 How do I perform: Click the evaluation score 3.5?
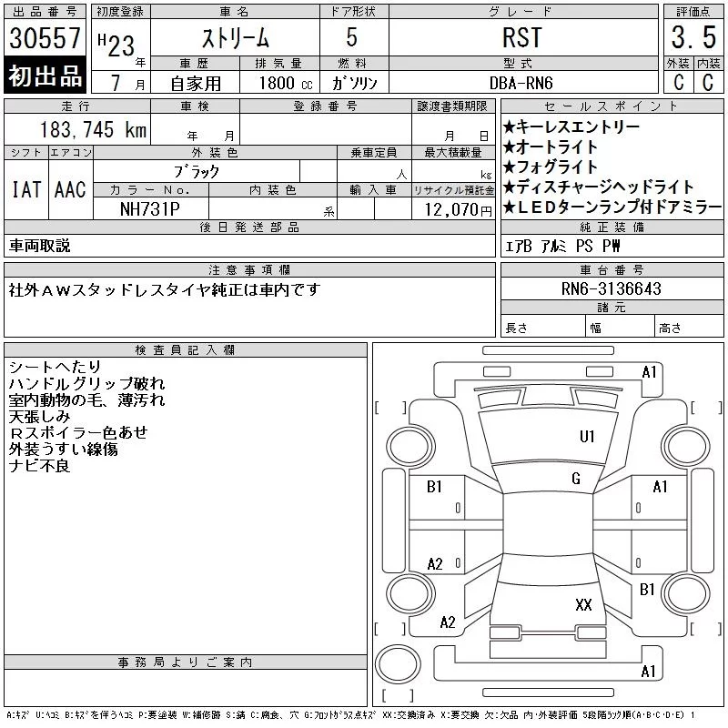tap(693, 37)
